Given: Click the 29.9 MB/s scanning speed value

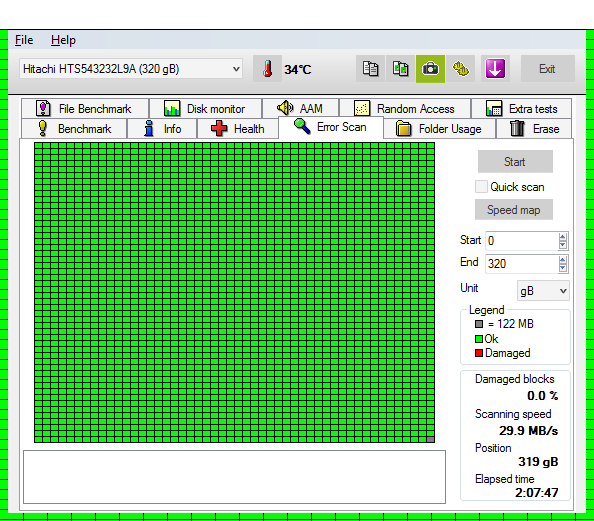Looking at the screenshot, I should [x=528, y=431].
